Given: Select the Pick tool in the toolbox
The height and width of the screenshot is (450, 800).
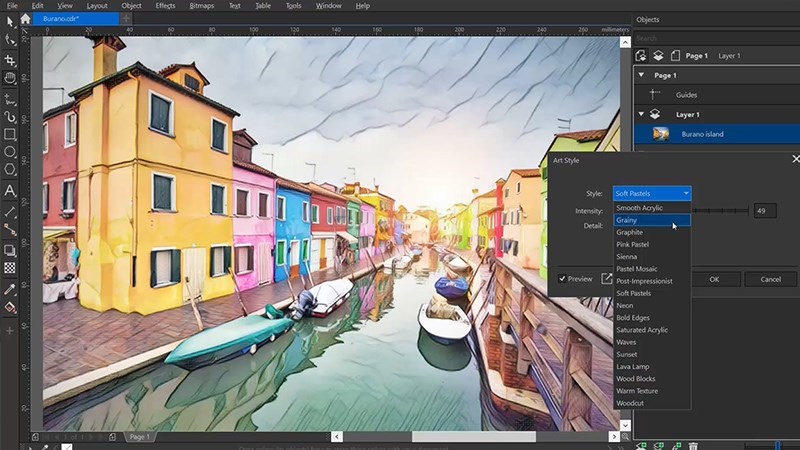Looking at the screenshot, I should coord(10,22).
